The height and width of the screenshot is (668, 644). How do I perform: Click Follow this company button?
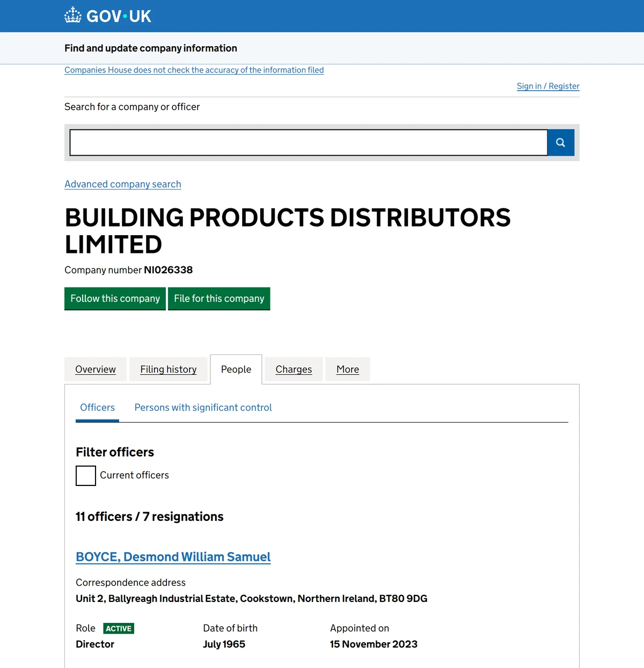tap(115, 299)
